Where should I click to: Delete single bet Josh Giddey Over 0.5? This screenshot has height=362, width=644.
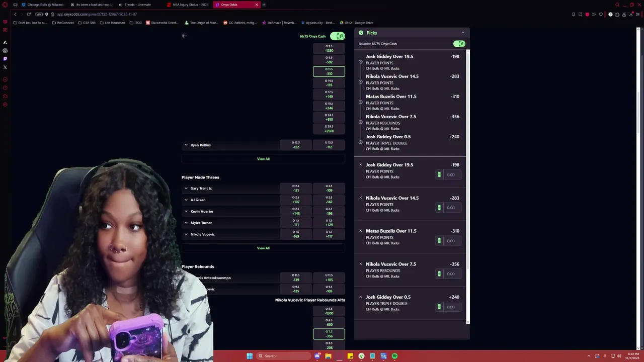point(360,297)
